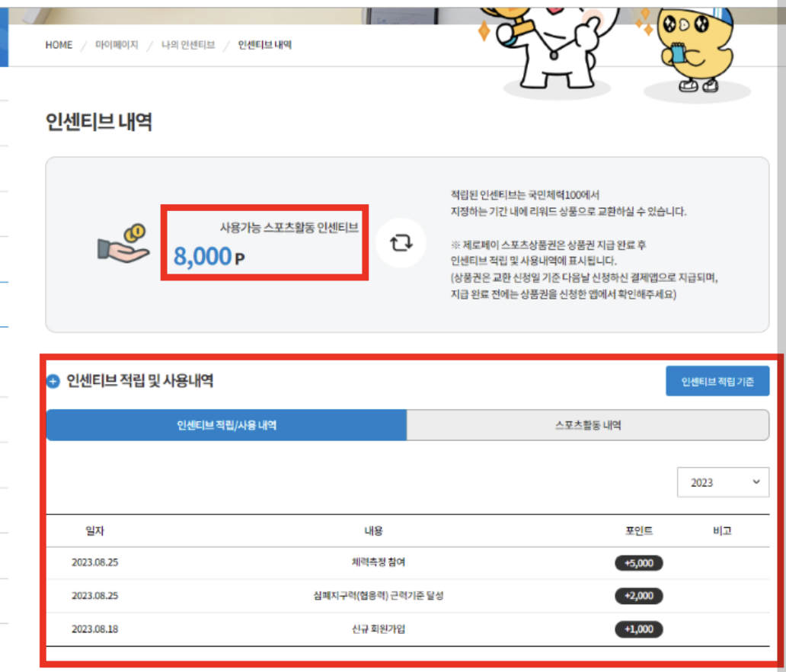The width and height of the screenshot is (786, 672).
Task: Open the year selector chevron
Action: (756, 482)
